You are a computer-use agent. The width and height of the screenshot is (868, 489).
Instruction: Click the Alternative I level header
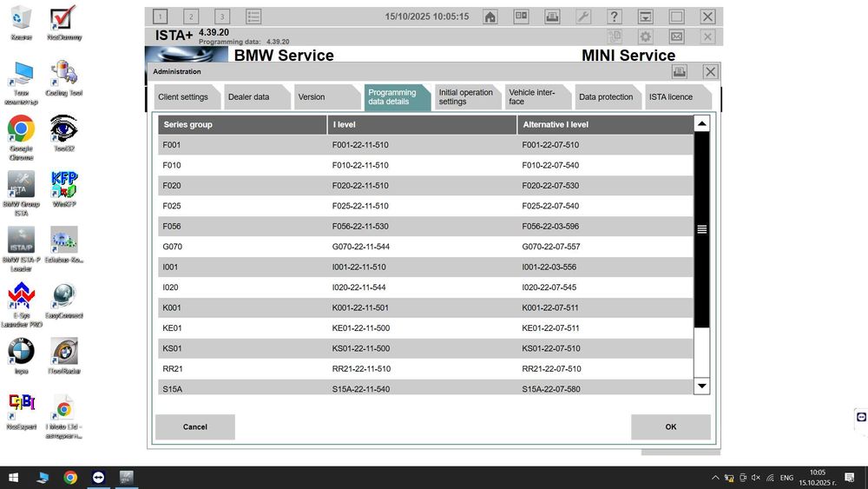(605, 124)
